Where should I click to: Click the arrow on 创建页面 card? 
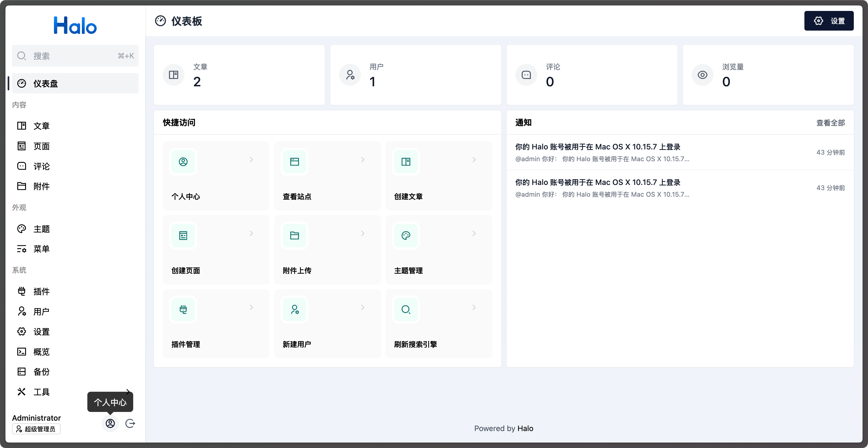(x=251, y=233)
